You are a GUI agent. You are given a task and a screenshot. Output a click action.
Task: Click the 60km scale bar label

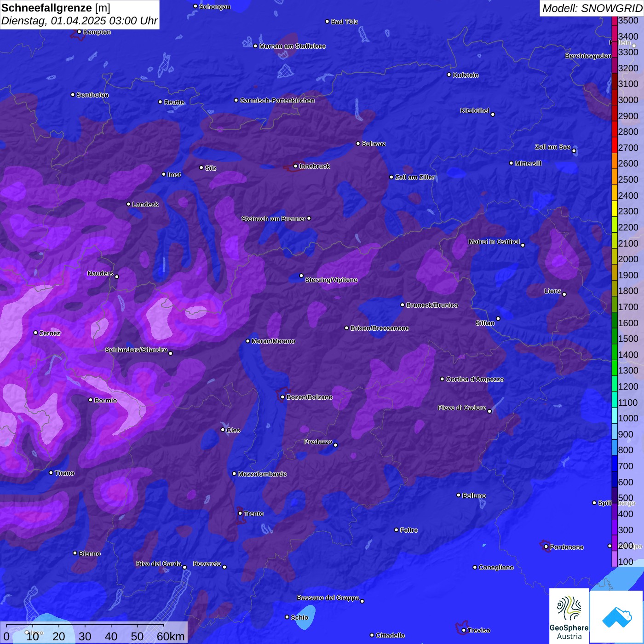coord(171,637)
